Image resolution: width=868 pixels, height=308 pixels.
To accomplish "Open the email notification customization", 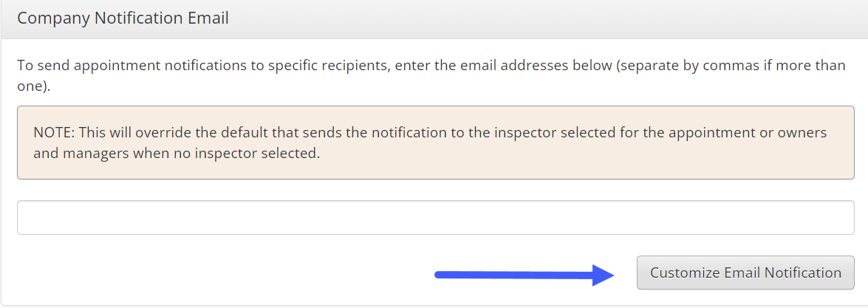I will [745, 273].
